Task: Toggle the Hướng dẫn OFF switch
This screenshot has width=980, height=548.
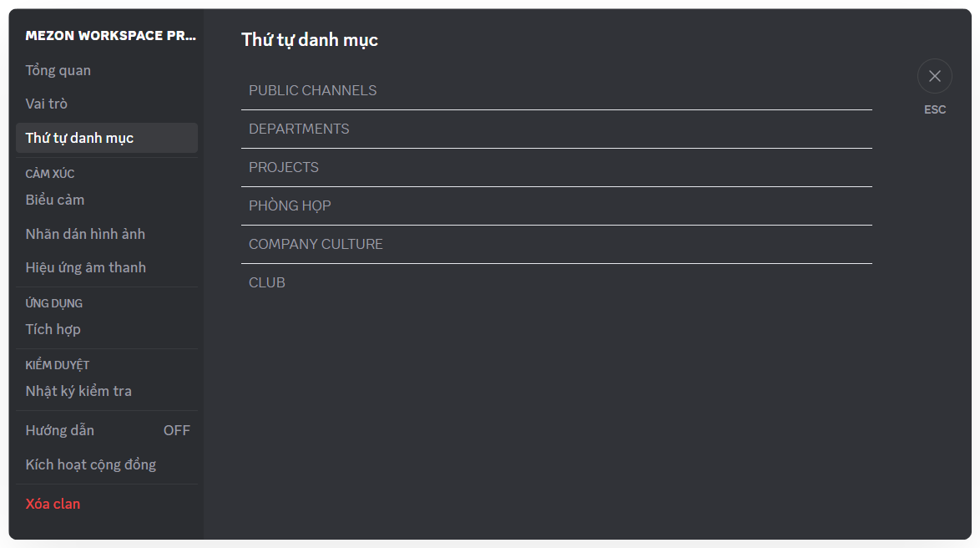Action: [x=176, y=430]
